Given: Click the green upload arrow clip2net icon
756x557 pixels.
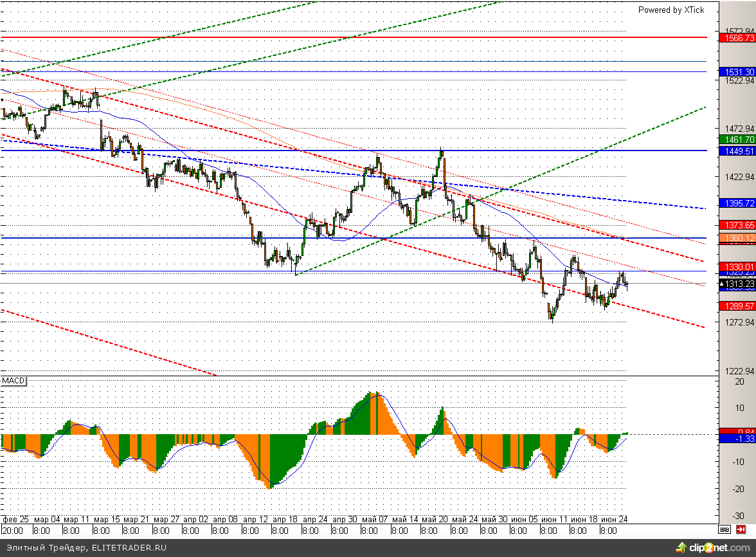Looking at the screenshot, I should pos(681,547).
